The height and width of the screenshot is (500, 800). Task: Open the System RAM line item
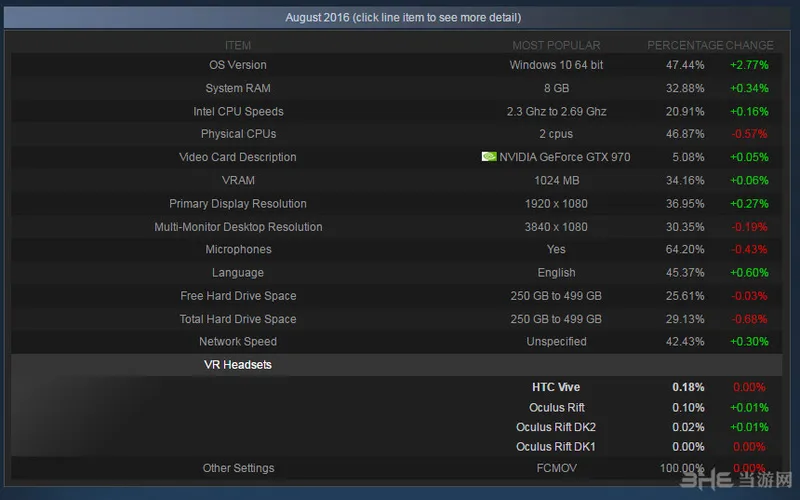(x=396, y=88)
